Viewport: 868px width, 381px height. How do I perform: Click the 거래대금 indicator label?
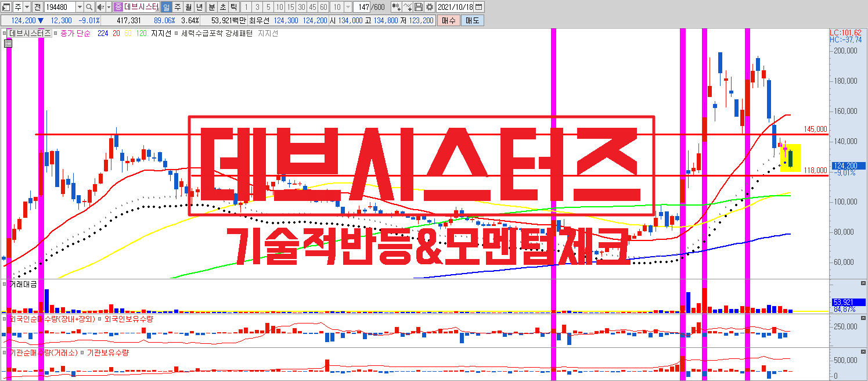tap(23, 284)
